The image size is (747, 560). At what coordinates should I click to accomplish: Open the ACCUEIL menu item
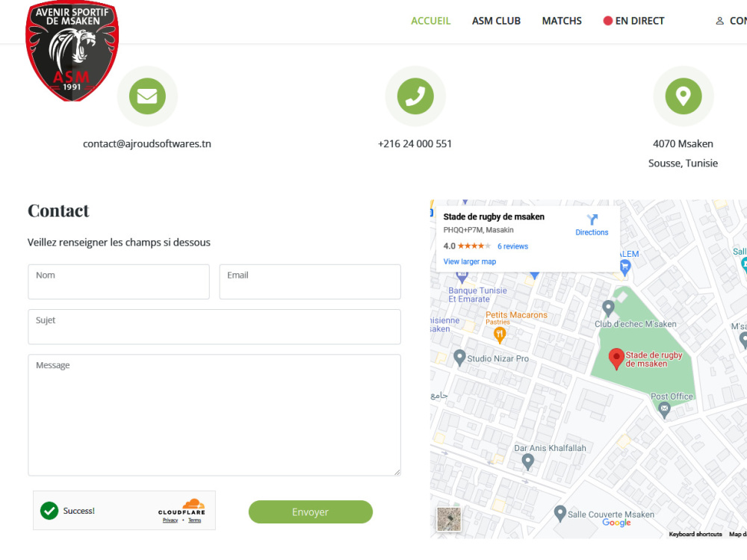click(x=431, y=21)
